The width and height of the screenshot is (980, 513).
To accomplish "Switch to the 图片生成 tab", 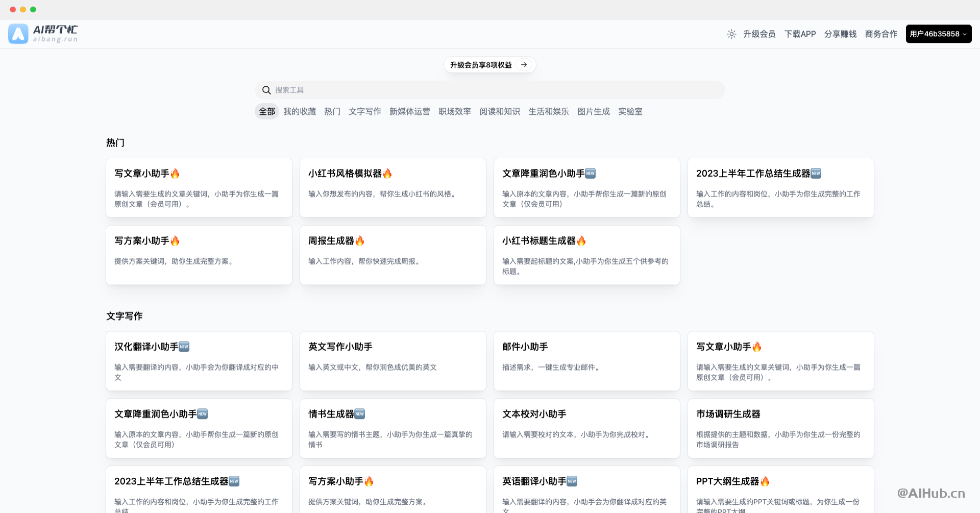I will (593, 111).
